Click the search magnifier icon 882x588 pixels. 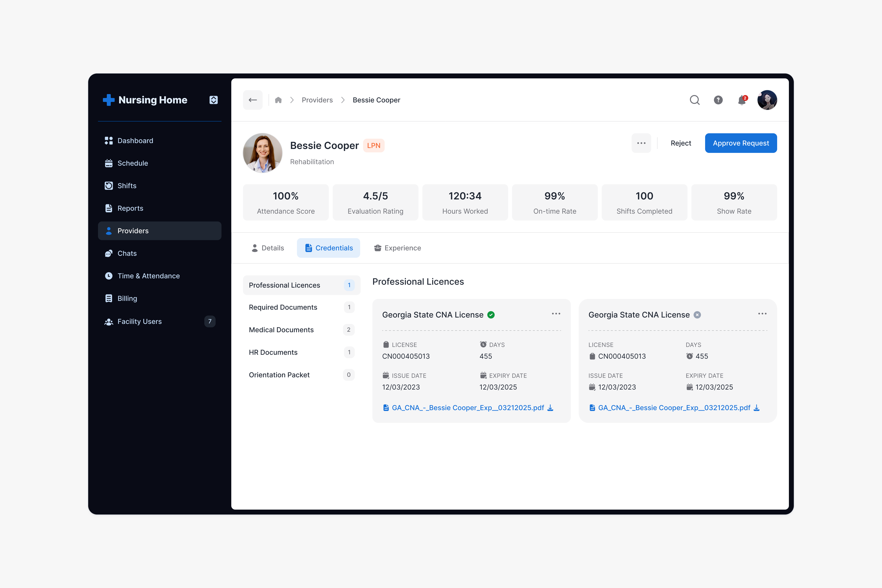tap(695, 100)
